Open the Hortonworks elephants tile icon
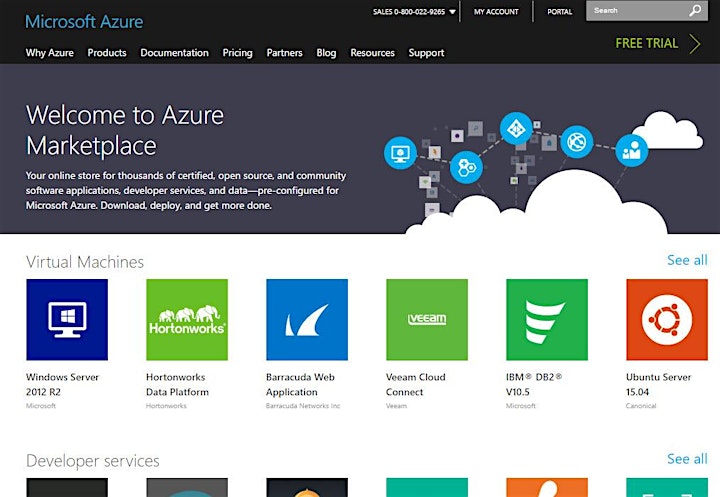 click(187, 320)
